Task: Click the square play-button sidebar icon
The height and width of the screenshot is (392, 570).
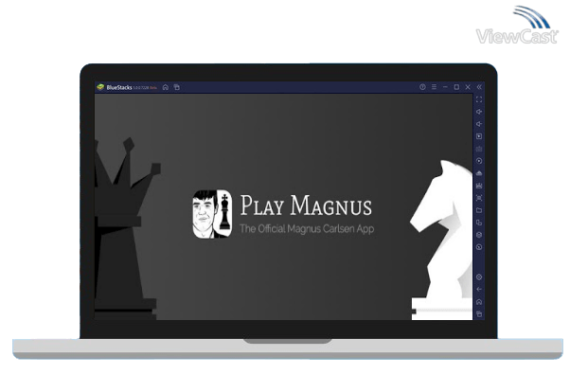Action: point(479,136)
